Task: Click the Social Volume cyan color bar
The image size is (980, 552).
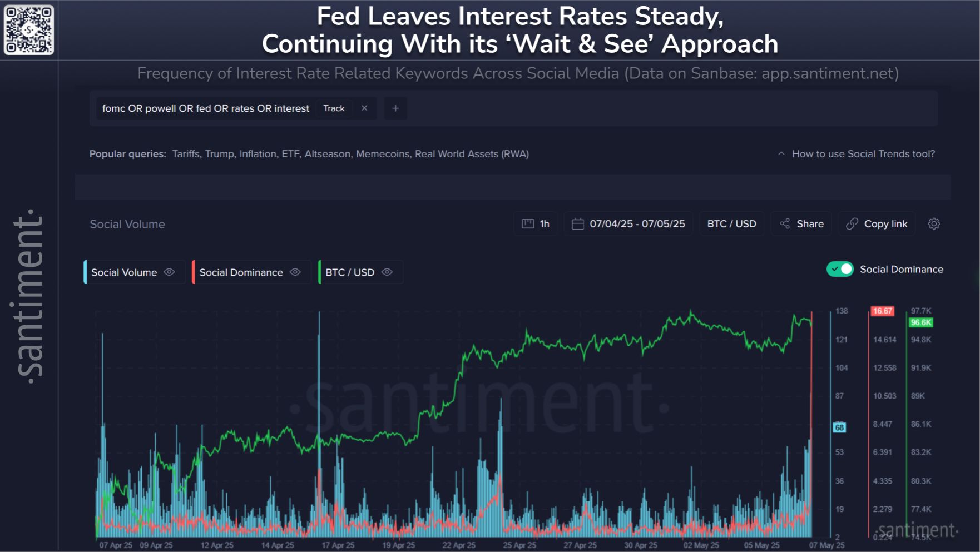Action: click(85, 272)
